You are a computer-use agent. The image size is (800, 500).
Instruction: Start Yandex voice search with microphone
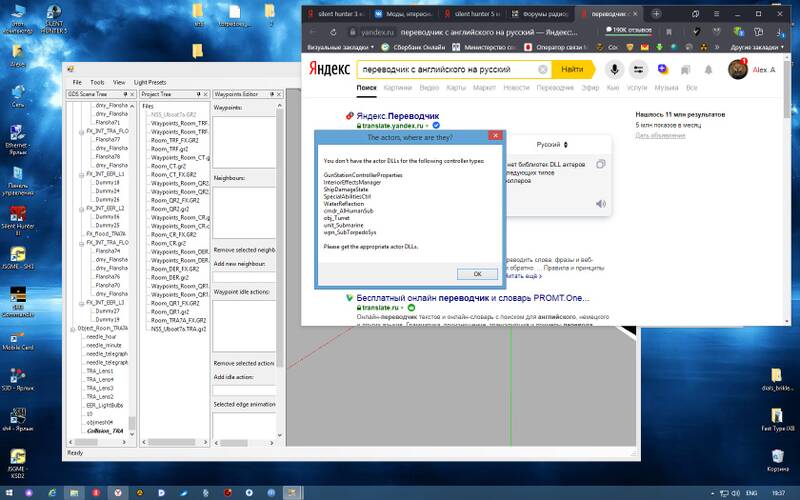(614, 69)
